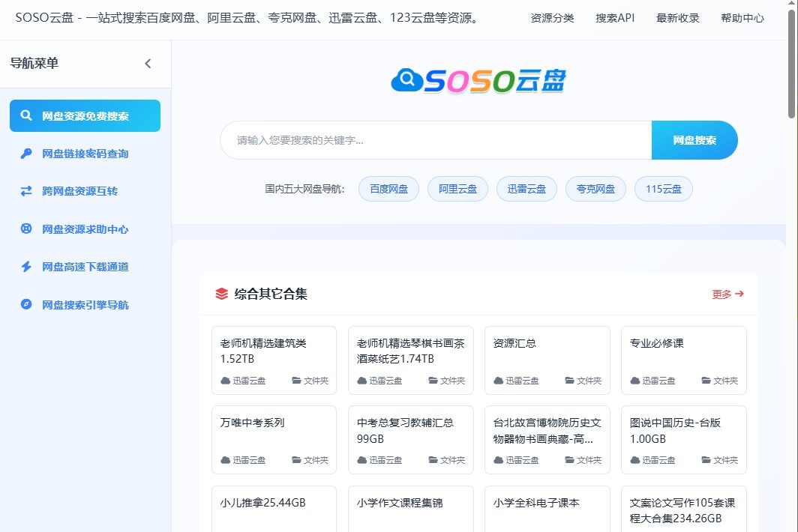Click the magnifier icon in 网盘资源免费搜索
Screen dimensions: 798x532
tap(26, 115)
